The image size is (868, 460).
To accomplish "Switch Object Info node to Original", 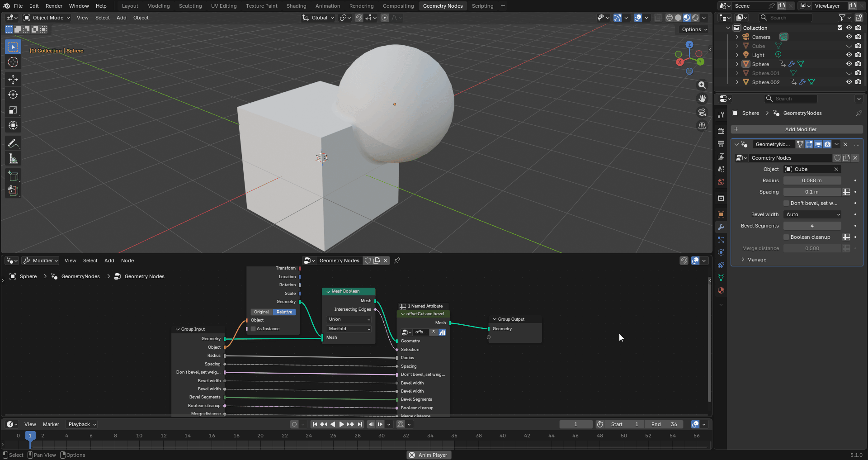I will [x=261, y=312].
